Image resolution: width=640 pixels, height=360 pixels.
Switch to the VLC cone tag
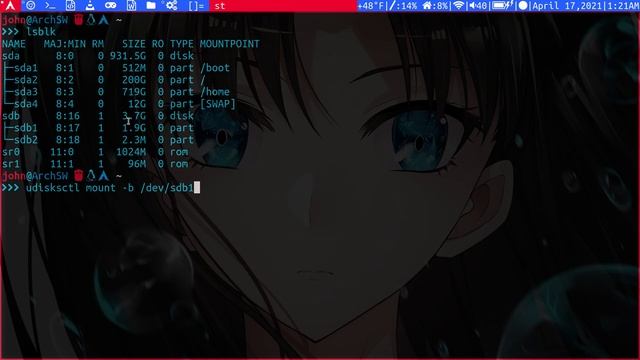point(90,6)
